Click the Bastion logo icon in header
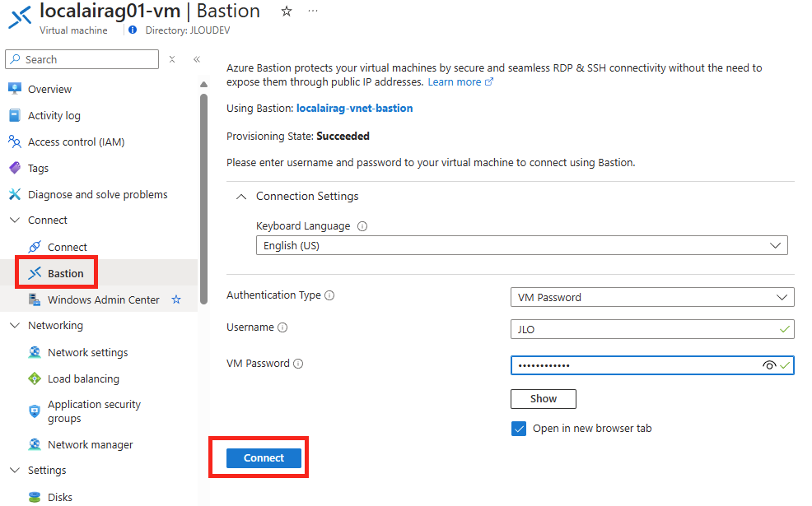This screenshot has width=812, height=506. (20, 17)
